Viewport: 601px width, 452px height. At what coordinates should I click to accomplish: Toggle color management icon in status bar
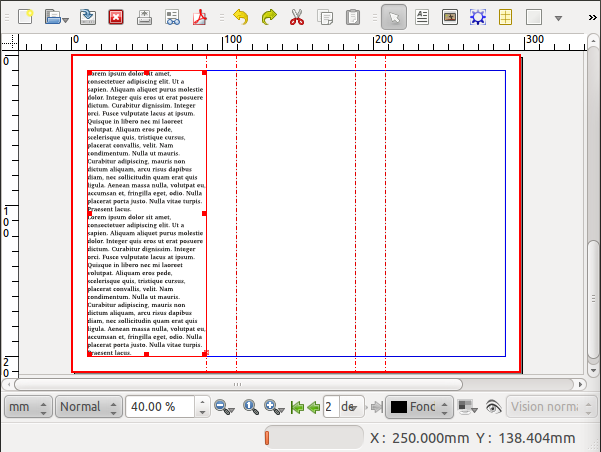click(x=467, y=407)
